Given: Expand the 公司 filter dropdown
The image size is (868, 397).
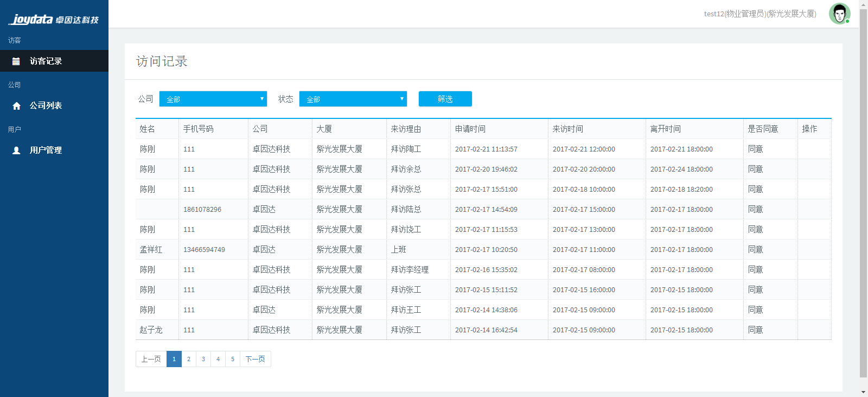Looking at the screenshot, I should [x=213, y=99].
